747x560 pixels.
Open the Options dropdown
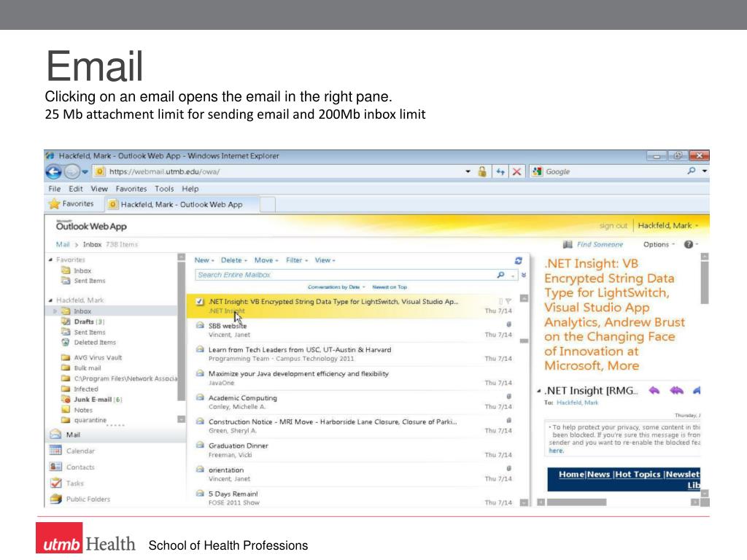[659, 244]
